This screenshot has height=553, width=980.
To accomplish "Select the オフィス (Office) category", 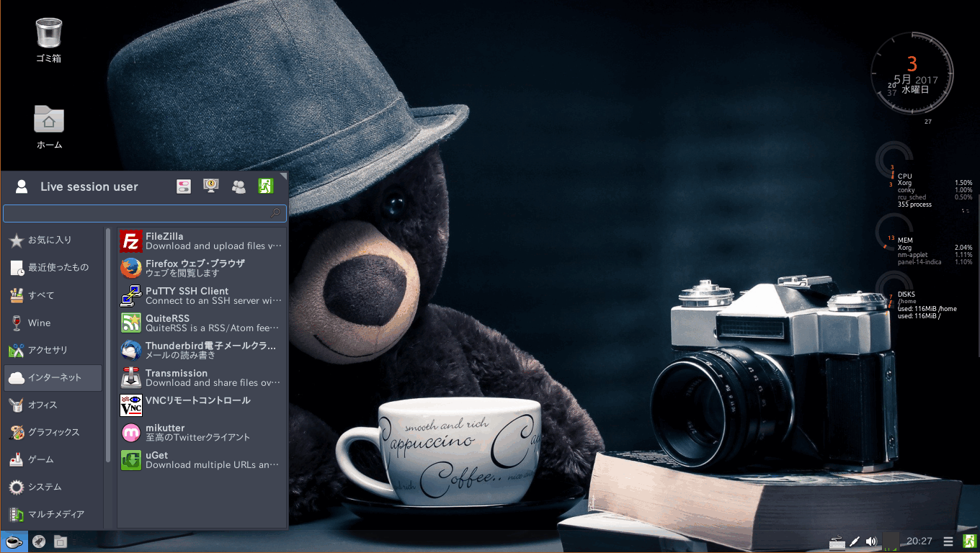I will click(x=53, y=405).
